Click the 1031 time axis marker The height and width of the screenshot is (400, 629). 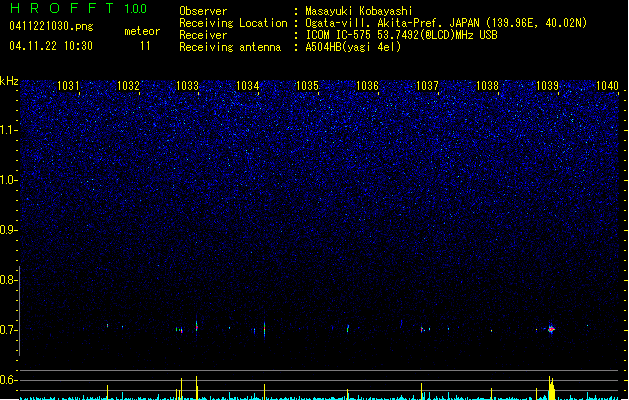pos(68,85)
